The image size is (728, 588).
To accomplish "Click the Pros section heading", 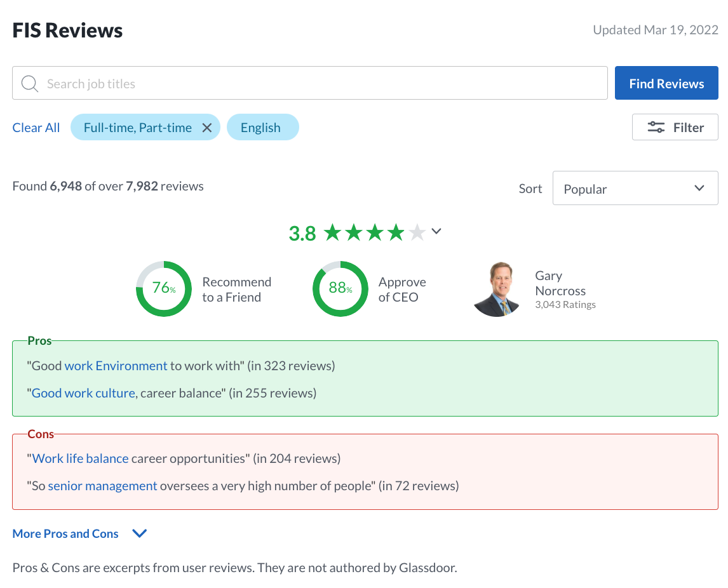I will [39, 340].
